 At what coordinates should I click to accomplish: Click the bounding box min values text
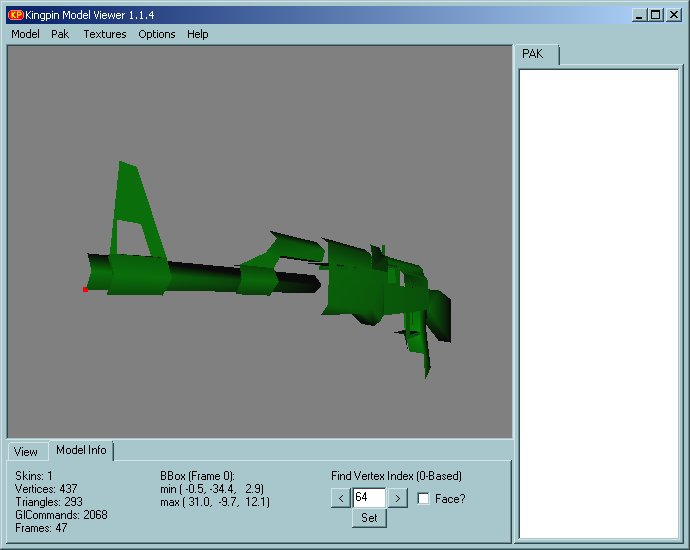click(212, 489)
